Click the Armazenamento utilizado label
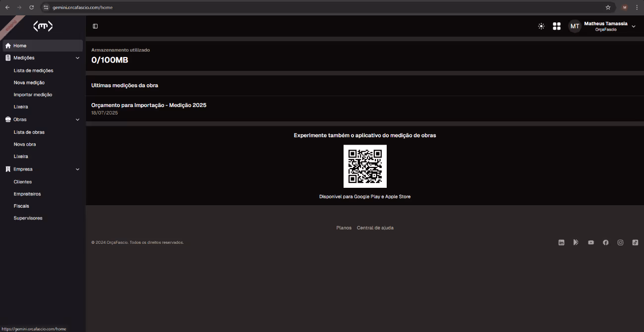 120,50
